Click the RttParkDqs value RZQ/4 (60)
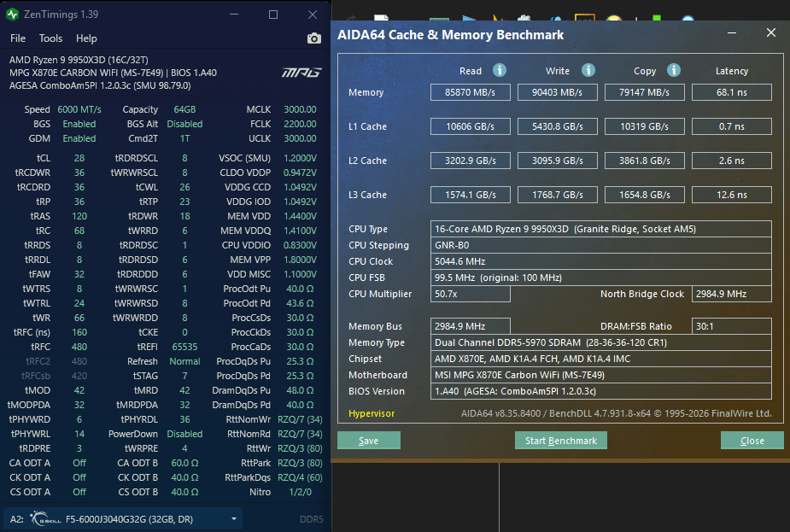The image size is (790, 532). coord(300,477)
